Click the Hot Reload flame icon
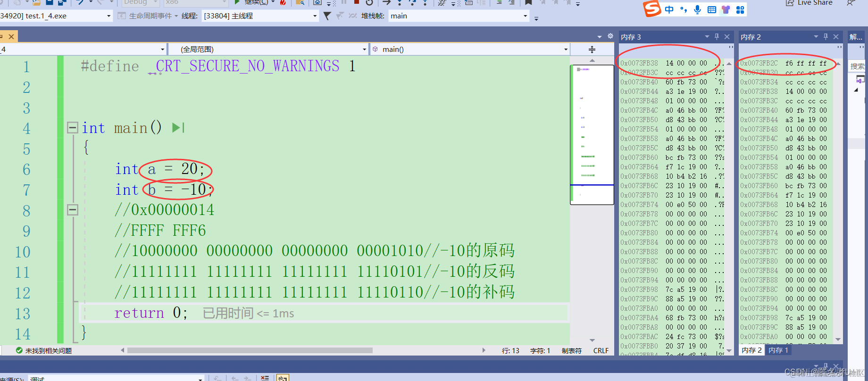868x381 pixels. 283,2
